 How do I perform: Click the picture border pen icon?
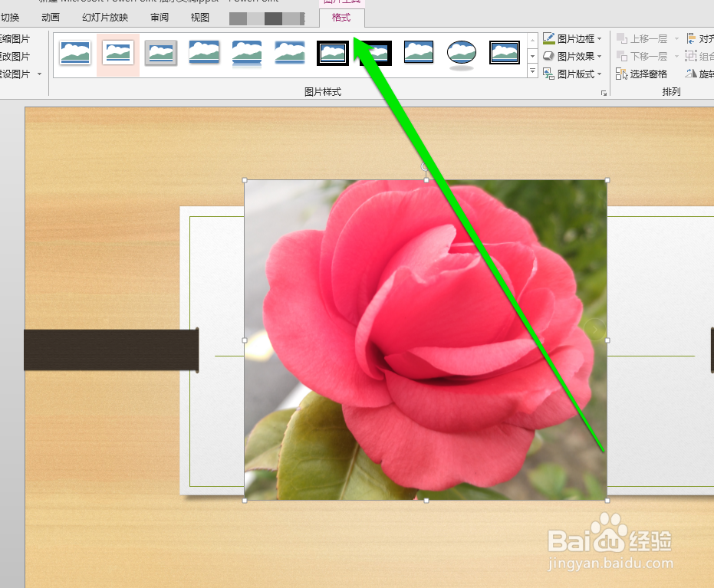[x=548, y=38]
